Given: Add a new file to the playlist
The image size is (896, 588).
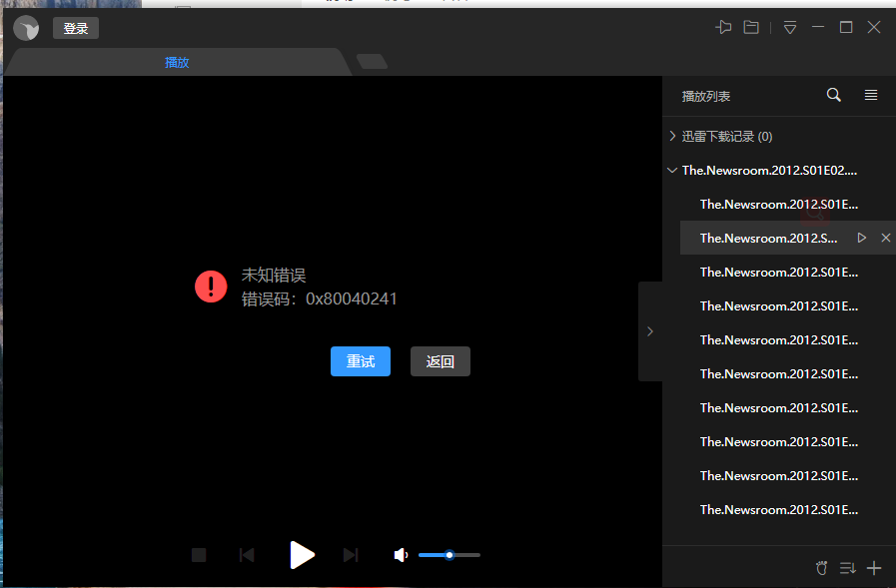Looking at the screenshot, I should click(874, 567).
